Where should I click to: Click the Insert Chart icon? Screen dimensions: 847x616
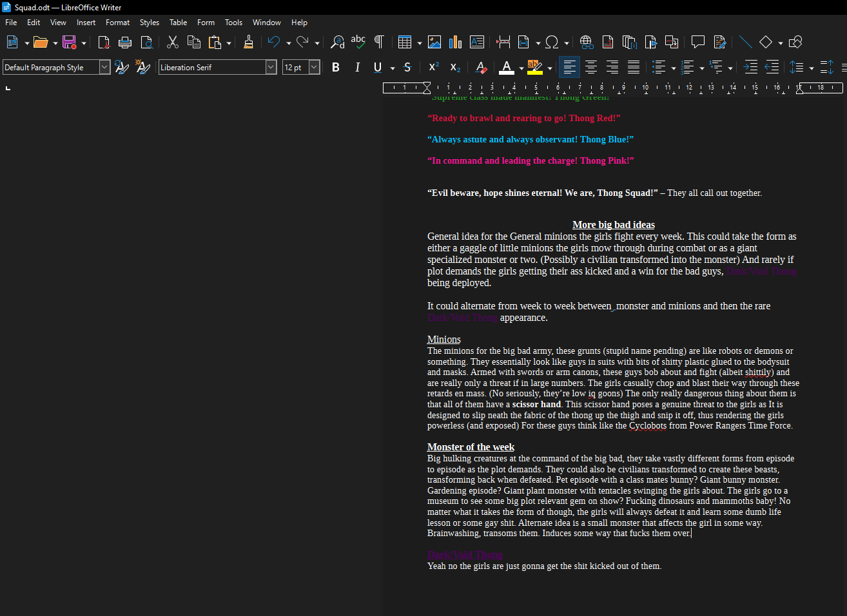coord(456,43)
